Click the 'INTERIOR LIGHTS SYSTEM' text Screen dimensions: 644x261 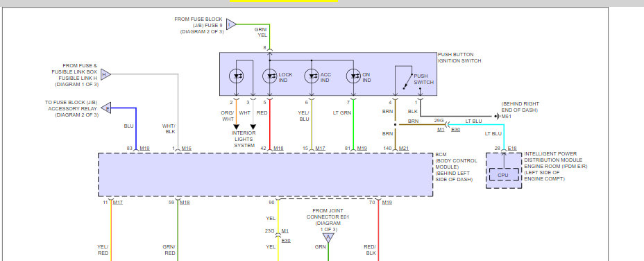click(244, 139)
